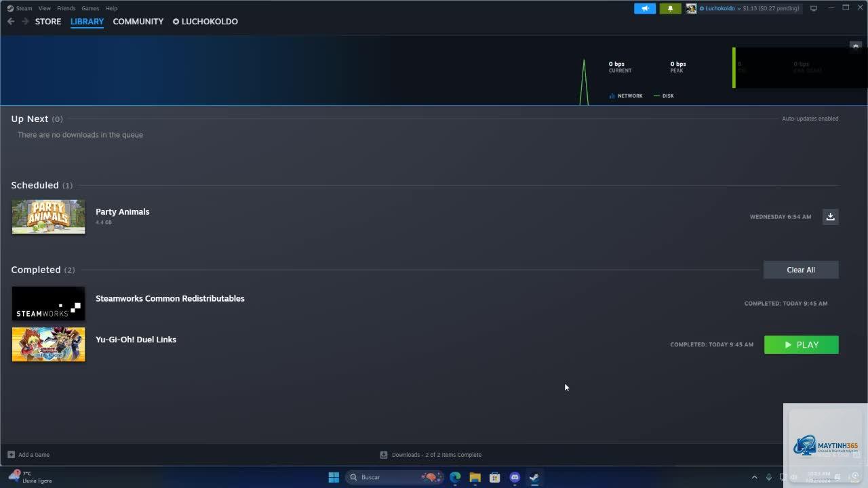Open the View menu
This screenshot has height=488, width=868.
pyautogui.click(x=45, y=8)
